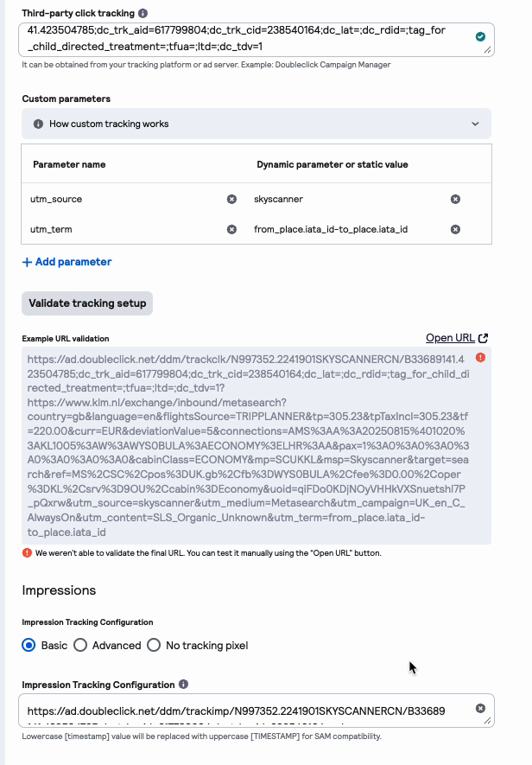
Task: Remove utm_term parameter name
Action: coord(231,229)
